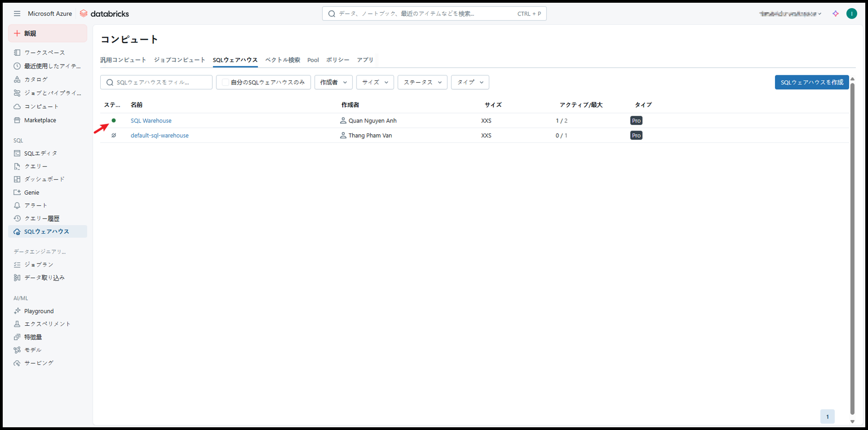Open Playground in the sidebar
This screenshot has height=430, width=868.
39,311
